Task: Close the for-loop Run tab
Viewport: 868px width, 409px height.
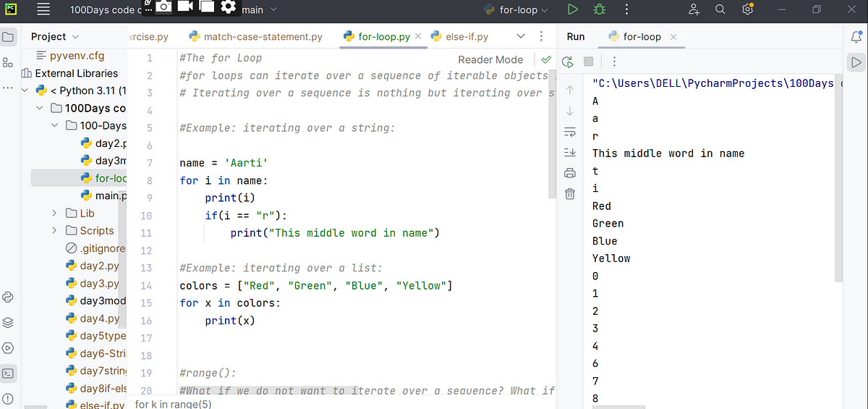Action: (673, 36)
